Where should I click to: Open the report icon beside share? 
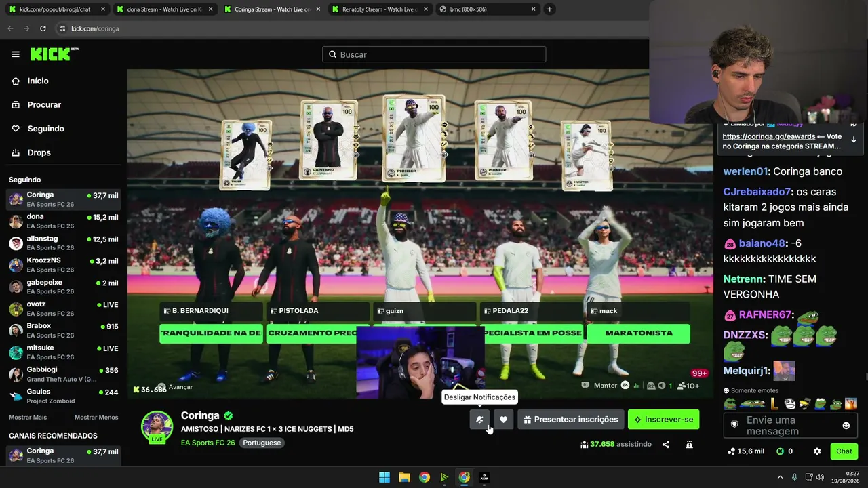(x=689, y=445)
